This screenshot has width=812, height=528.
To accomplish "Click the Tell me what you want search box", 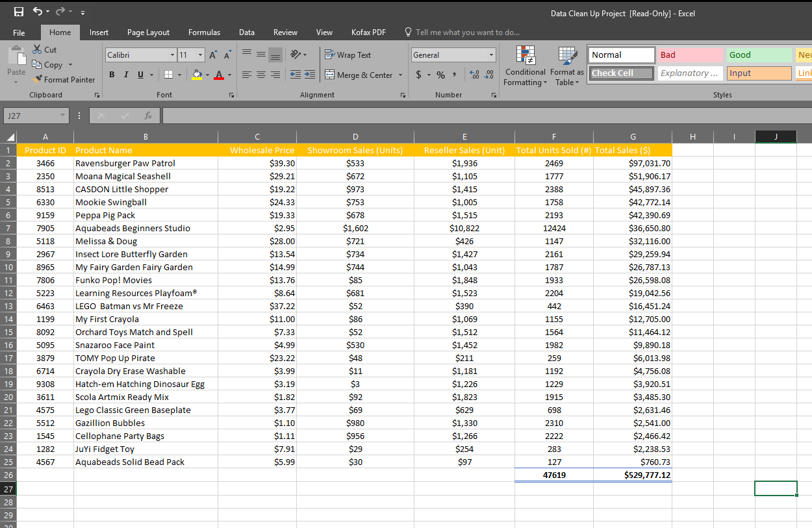I will (x=462, y=32).
